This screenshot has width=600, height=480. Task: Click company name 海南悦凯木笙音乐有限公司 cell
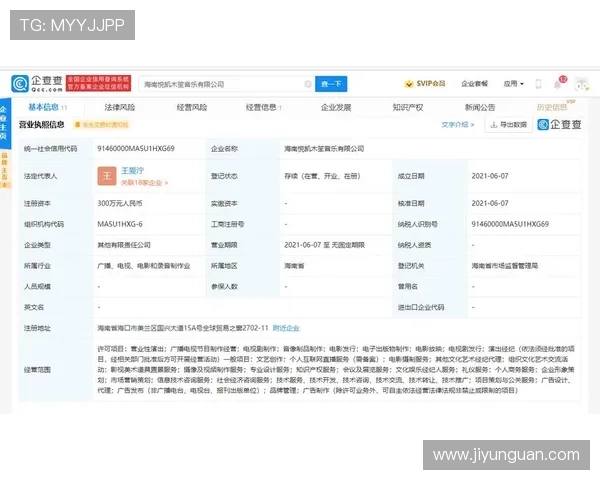click(x=324, y=149)
